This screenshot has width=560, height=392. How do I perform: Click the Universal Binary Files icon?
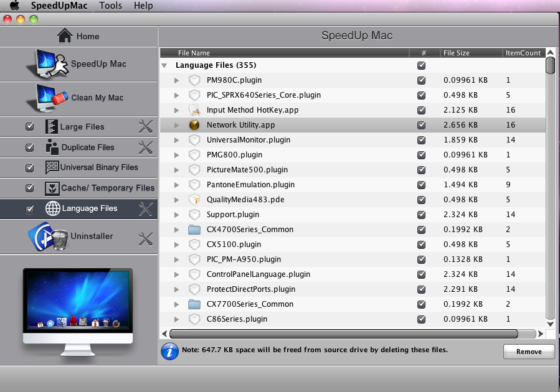52,167
